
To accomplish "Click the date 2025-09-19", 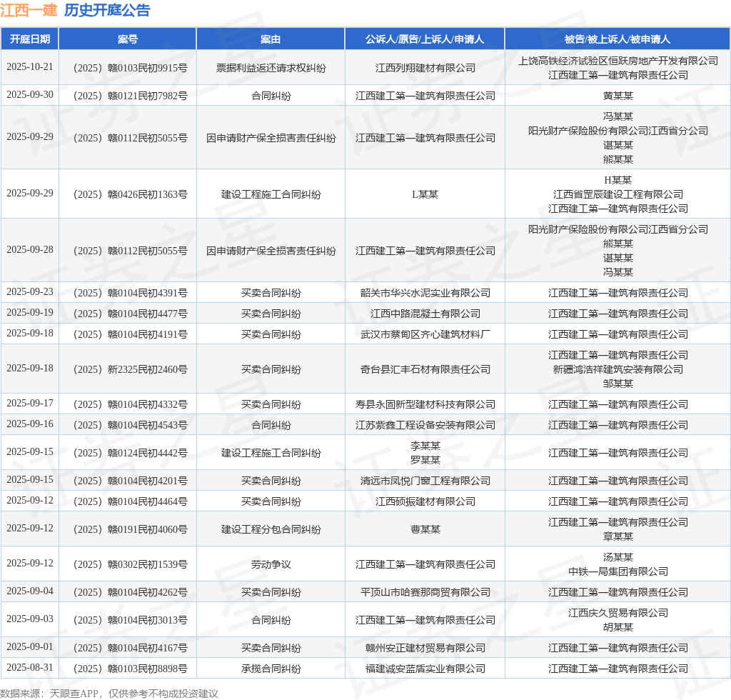I will pyautogui.click(x=30, y=312).
